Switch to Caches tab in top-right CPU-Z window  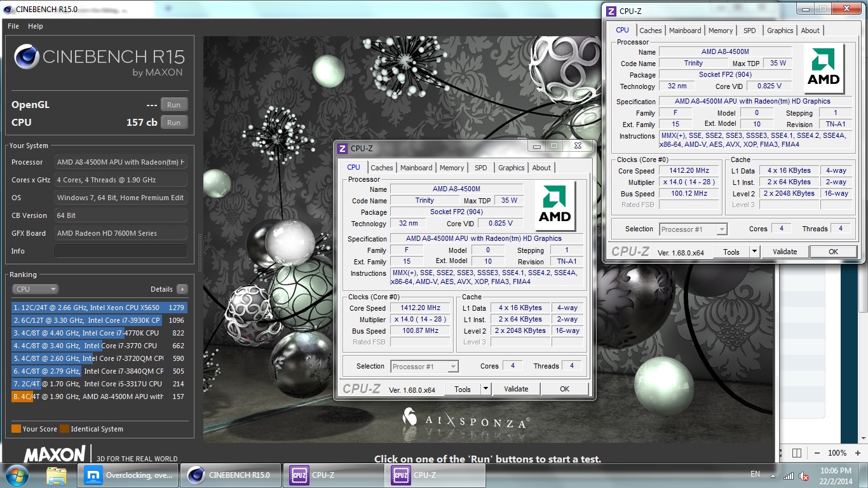pyautogui.click(x=651, y=30)
